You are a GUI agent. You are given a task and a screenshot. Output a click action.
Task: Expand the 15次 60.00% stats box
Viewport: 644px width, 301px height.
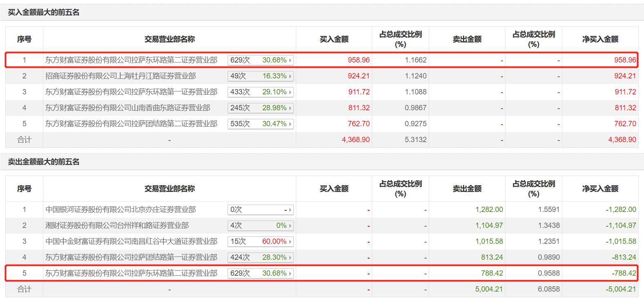coord(261,241)
